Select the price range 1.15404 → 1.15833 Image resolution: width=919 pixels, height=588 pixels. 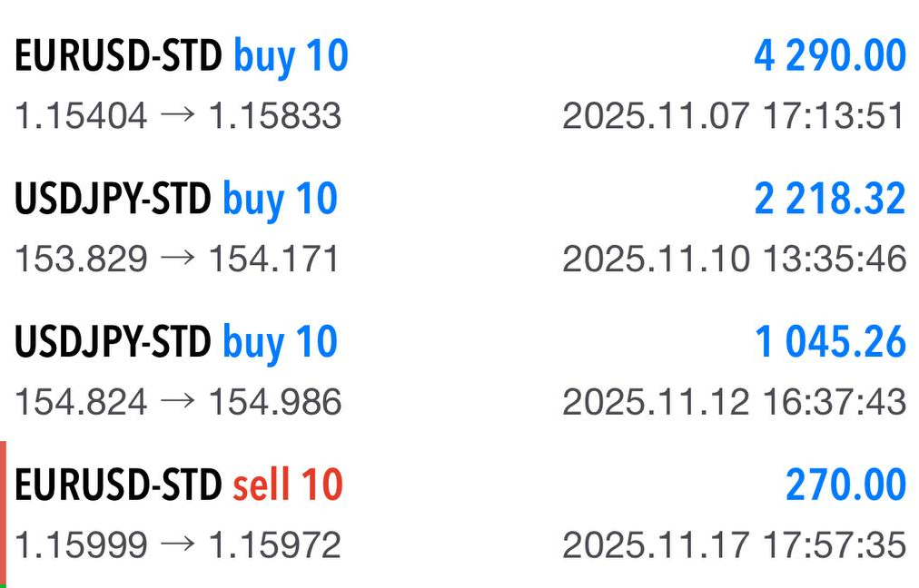coord(178,116)
